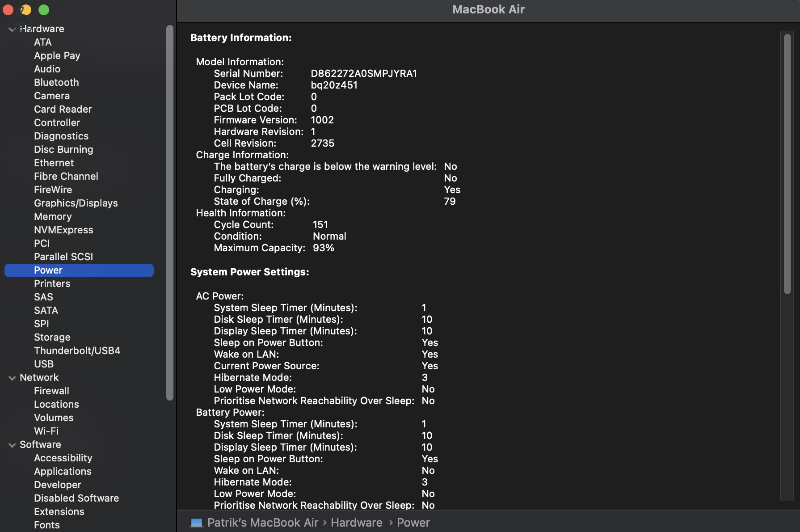Image resolution: width=800 pixels, height=532 pixels.
Task: Open the Ethernet entry
Action: pos(54,163)
